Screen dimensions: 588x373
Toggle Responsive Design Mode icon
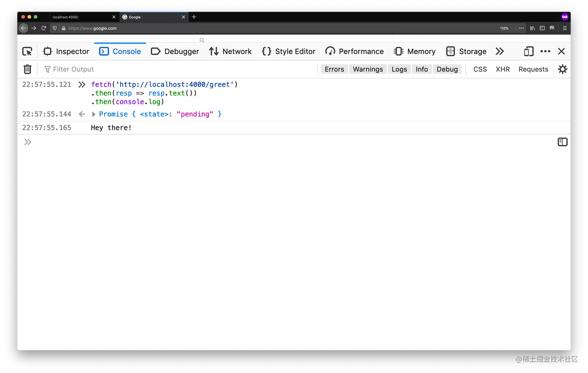(528, 51)
